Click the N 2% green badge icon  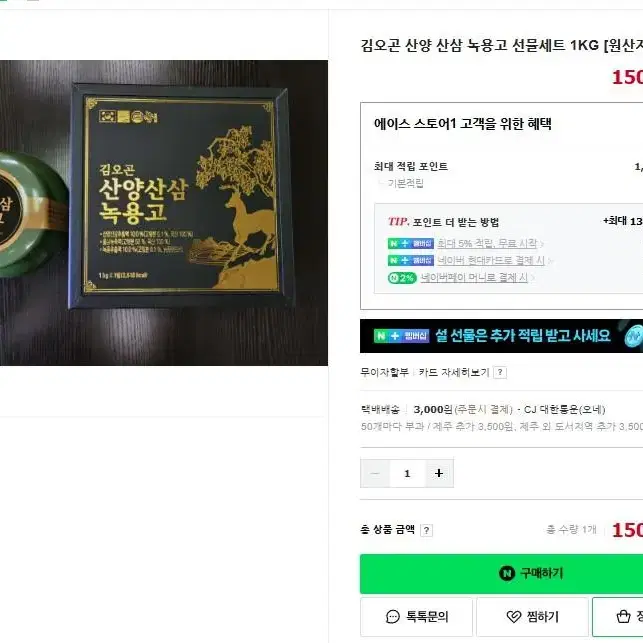(x=402, y=278)
